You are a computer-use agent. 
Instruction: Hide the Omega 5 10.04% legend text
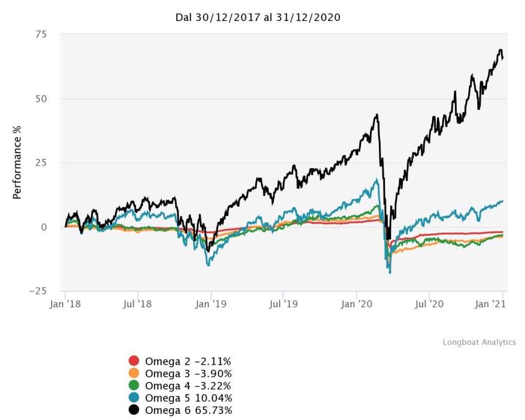pos(188,397)
